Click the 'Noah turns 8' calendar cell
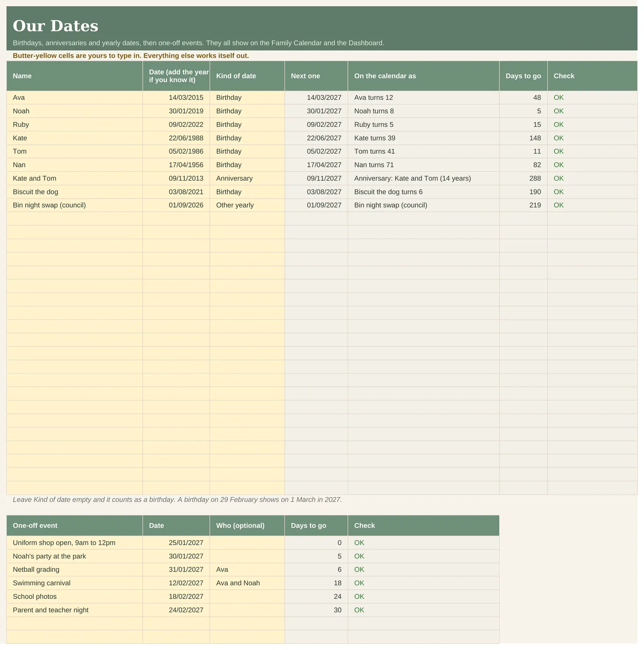This screenshot has height=650, width=644. tap(424, 112)
